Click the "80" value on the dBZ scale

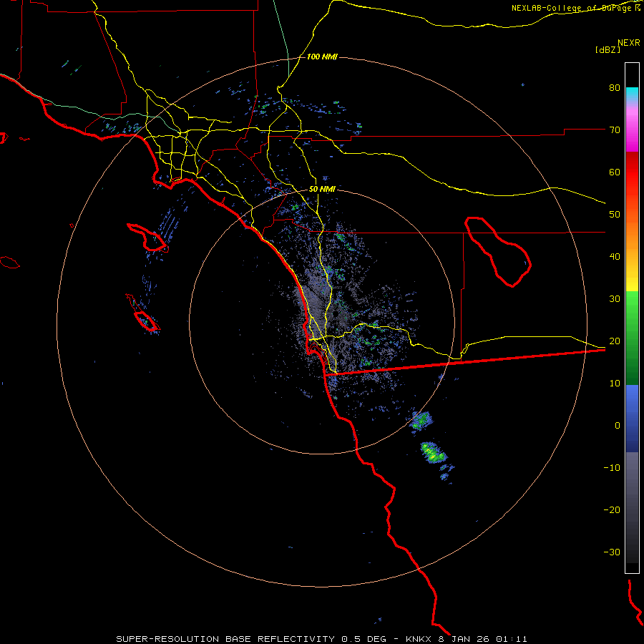[615, 88]
